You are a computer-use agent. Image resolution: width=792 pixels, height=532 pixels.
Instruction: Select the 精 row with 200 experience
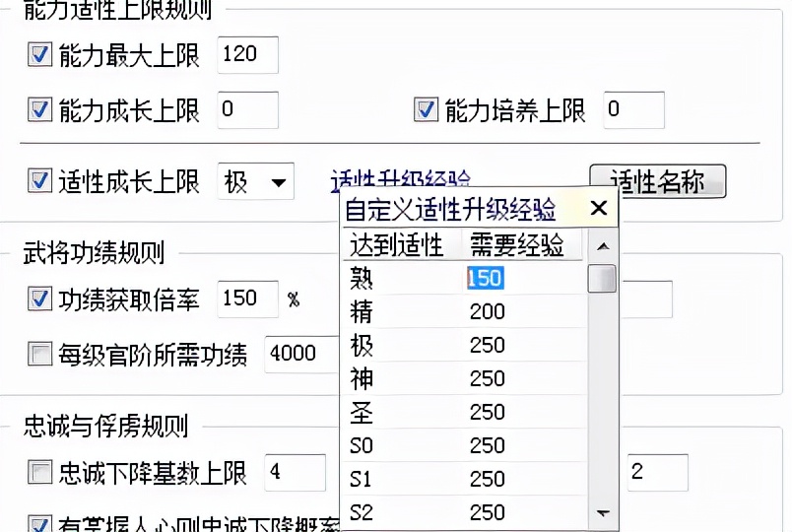click(463, 312)
